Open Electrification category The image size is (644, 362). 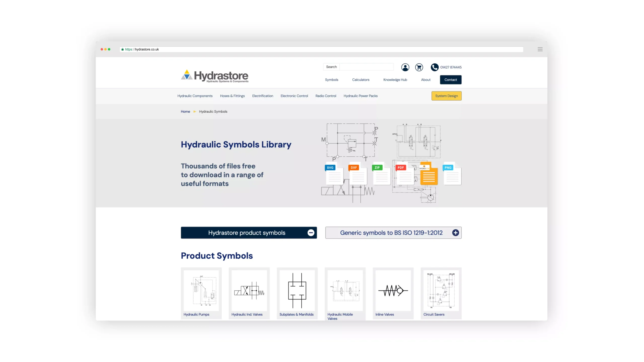pyautogui.click(x=262, y=96)
